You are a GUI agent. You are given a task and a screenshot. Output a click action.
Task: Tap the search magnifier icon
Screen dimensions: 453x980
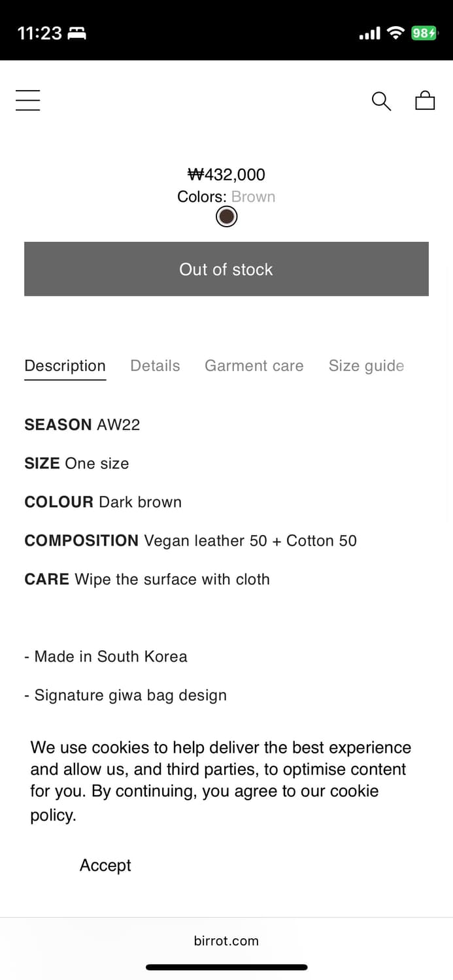coord(381,101)
